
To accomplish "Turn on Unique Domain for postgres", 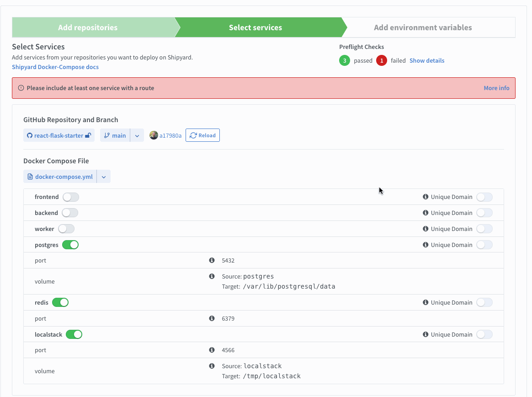I will 484,245.
